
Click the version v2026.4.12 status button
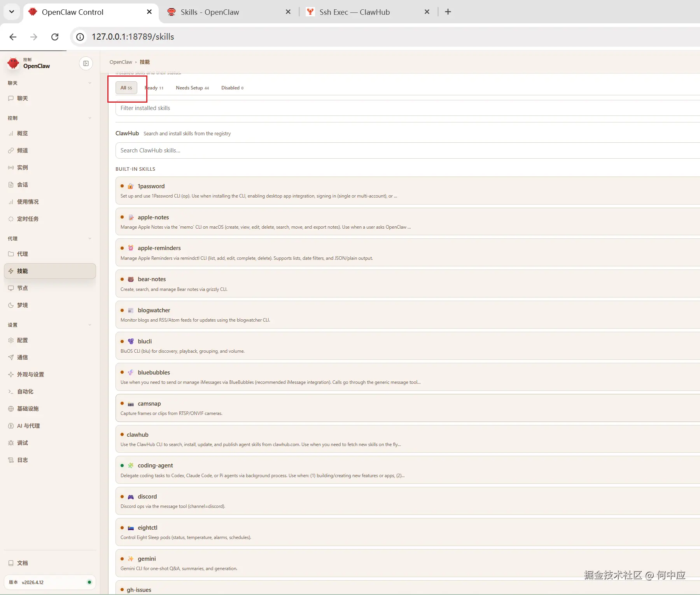pyautogui.click(x=50, y=582)
